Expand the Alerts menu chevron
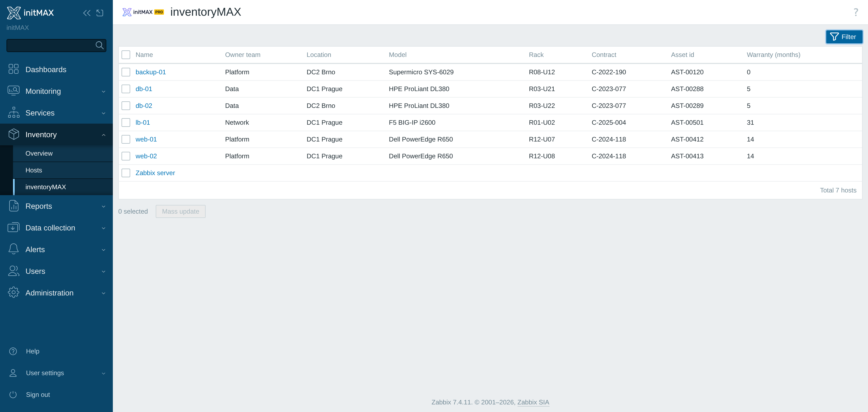This screenshot has width=868, height=412. 103,250
